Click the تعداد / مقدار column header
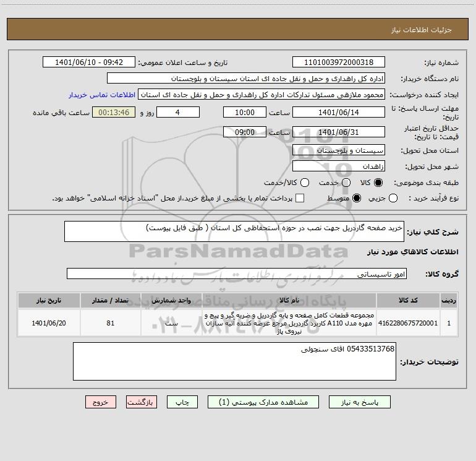 pyautogui.click(x=111, y=300)
